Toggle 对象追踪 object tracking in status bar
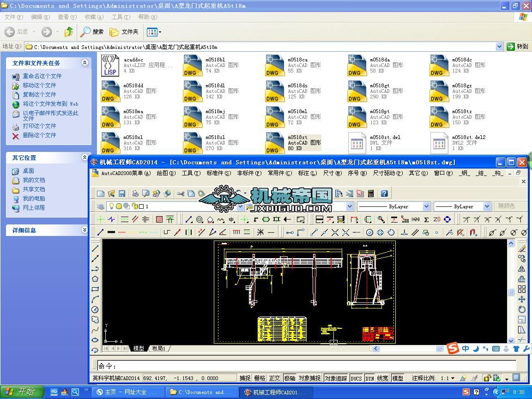Viewport: 532px width, 399px height. pos(336,378)
